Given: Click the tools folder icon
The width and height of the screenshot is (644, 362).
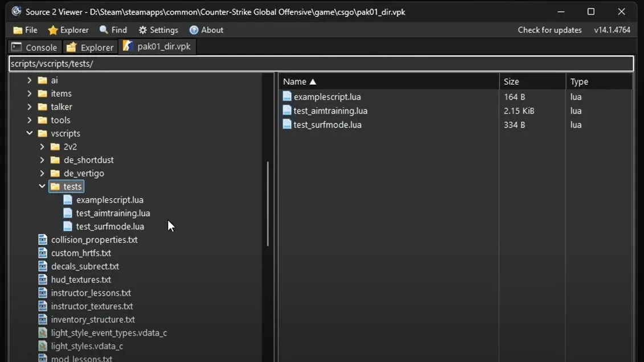Looking at the screenshot, I should pyautogui.click(x=42, y=120).
